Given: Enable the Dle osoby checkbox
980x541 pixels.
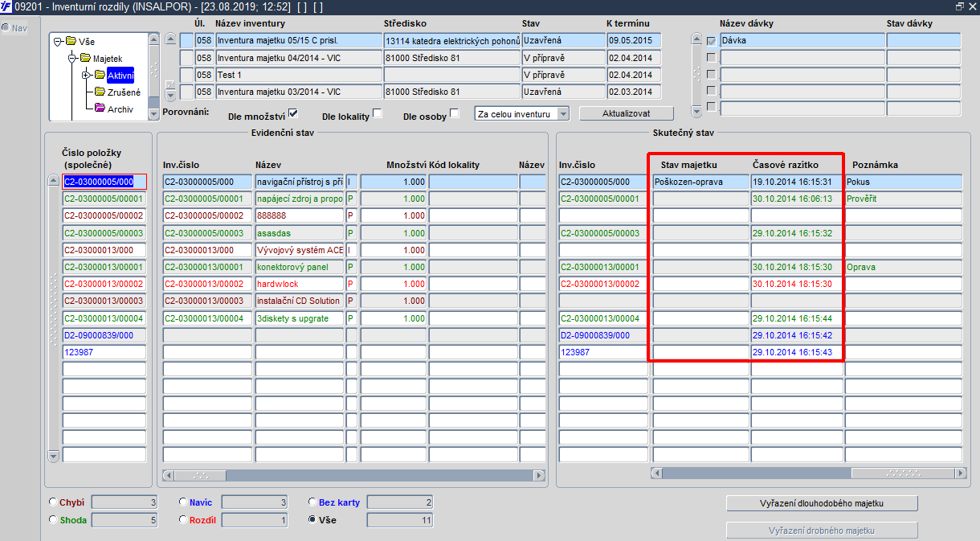Looking at the screenshot, I should 455,113.
